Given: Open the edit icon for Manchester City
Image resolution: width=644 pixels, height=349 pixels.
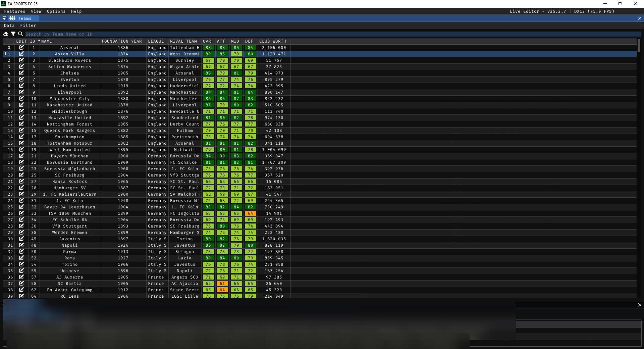Looking at the screenshot, I should tap(21, 99).
